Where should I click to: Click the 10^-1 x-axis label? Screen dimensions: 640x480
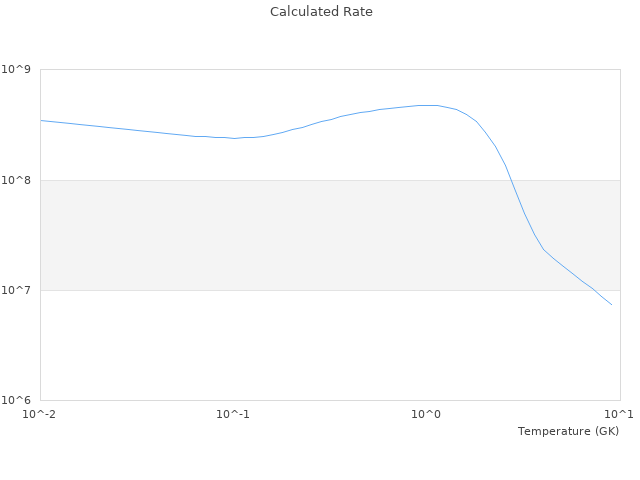pyautogui.click(x=233, y=414)
